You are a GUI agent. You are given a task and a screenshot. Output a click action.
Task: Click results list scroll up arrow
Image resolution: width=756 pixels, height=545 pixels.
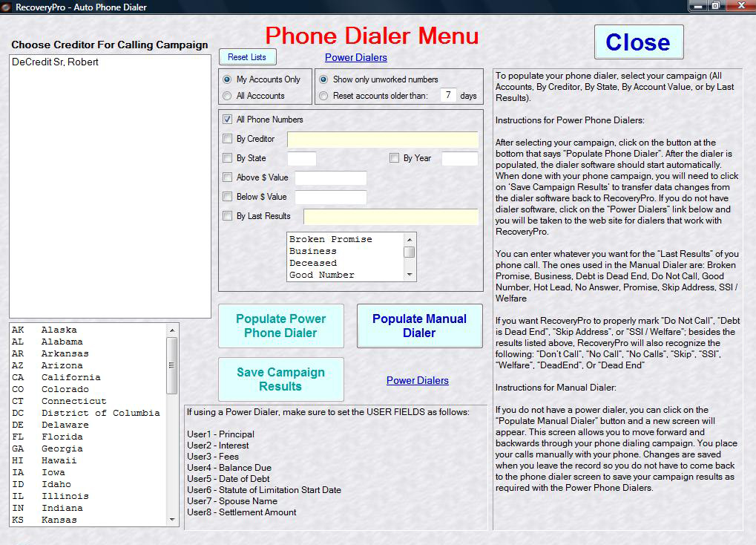click(x=410, y=239)
